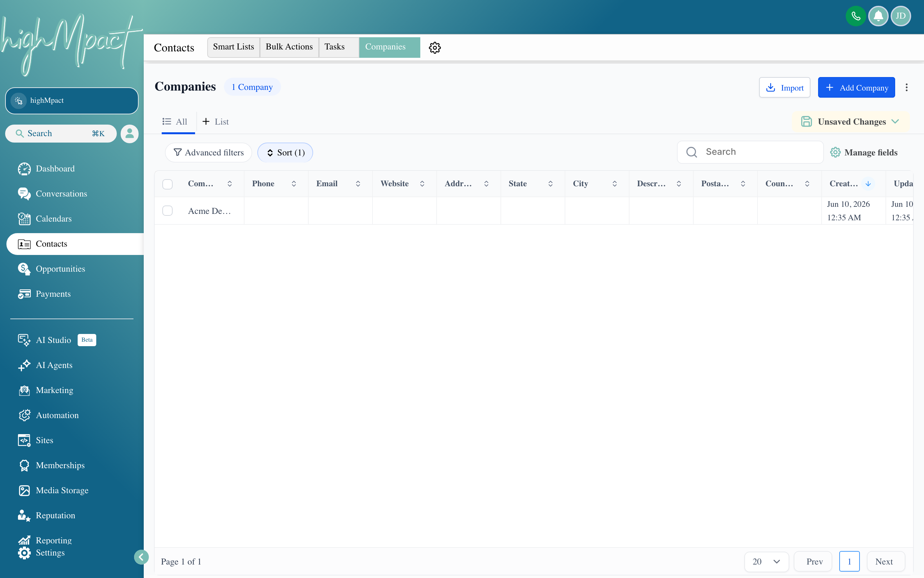Image resolution: width=924 pixels, height=578 pixels.
Task: Sort by the Website column
Action: 422,184
